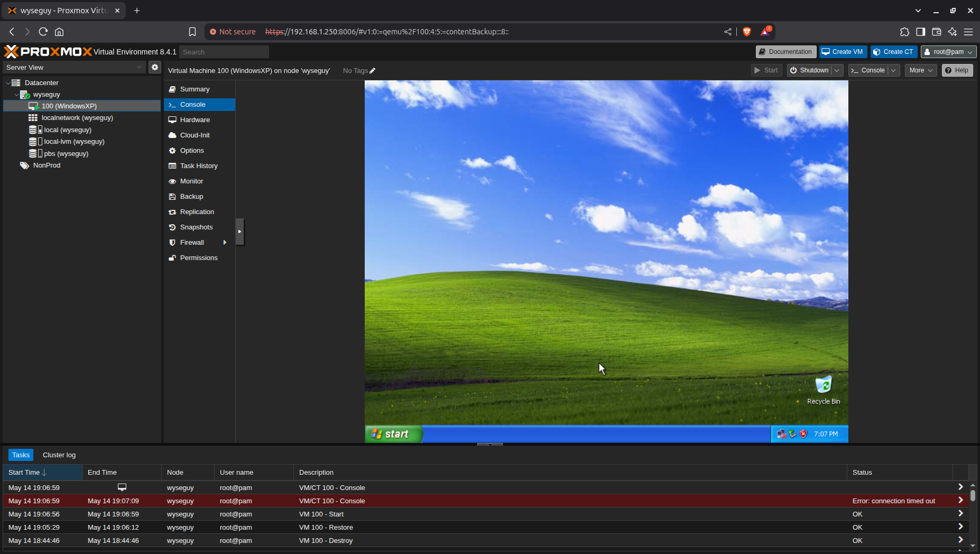Switch to the Cluster log tab
Image resolution: width=980 pixels, height=554 pixels.
pyautogui.click(x=59, y=455)
